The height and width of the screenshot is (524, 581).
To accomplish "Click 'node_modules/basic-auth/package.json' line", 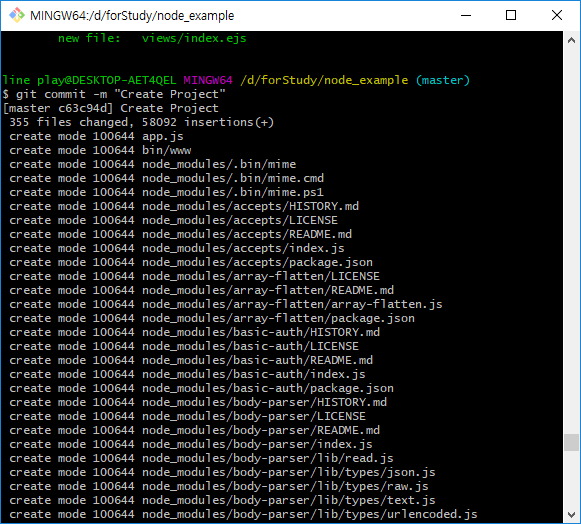I will tap(202, 389).
